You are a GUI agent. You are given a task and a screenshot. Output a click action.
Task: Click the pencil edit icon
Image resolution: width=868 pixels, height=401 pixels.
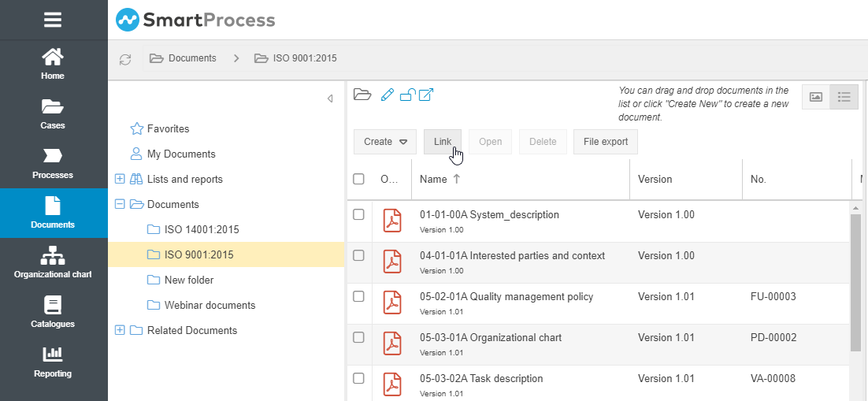pos(387,95)
